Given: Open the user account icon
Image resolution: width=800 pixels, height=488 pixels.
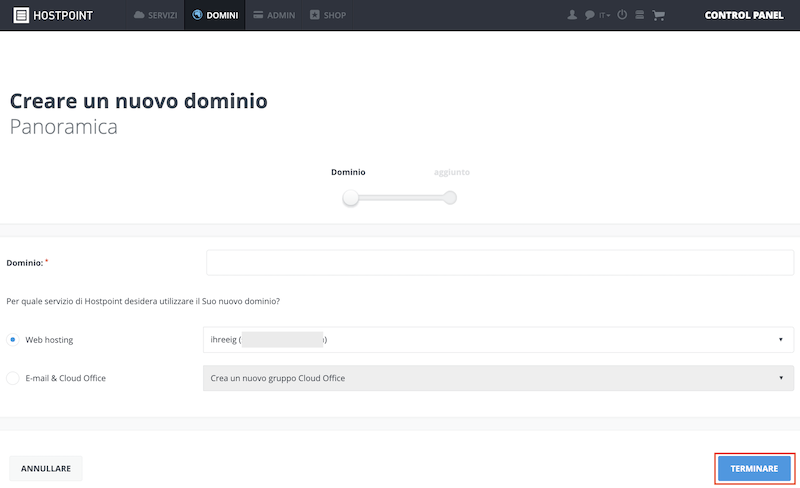Looking at the screenshot, I should click(572, 15).
